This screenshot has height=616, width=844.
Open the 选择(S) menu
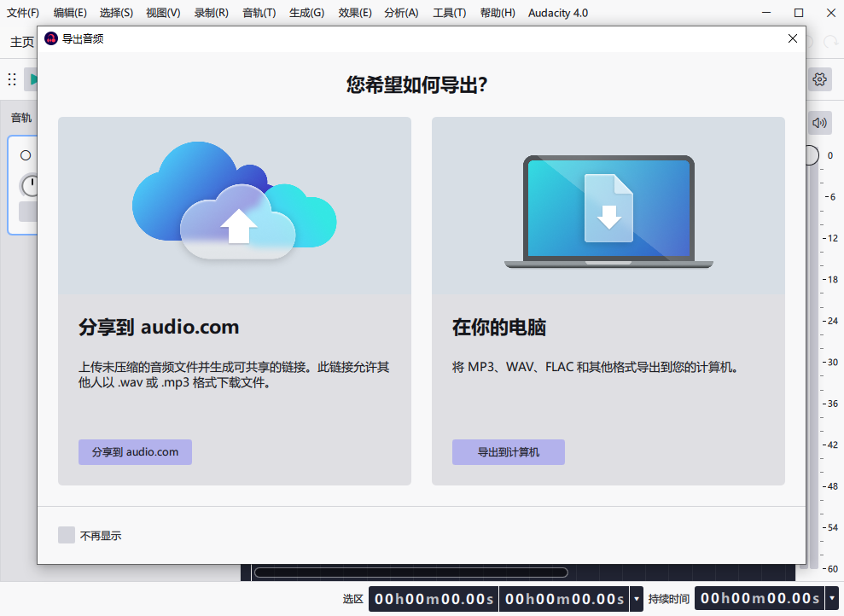point(116,13)
